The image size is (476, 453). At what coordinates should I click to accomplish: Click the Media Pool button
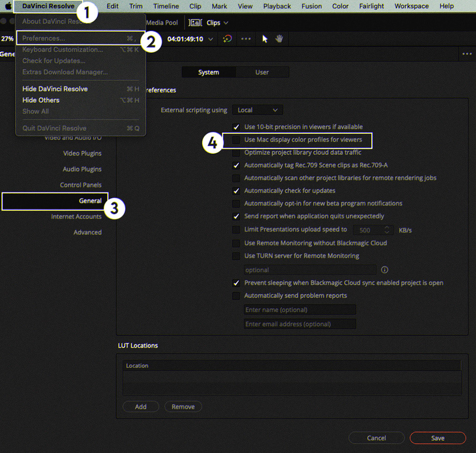pos(162,23)
